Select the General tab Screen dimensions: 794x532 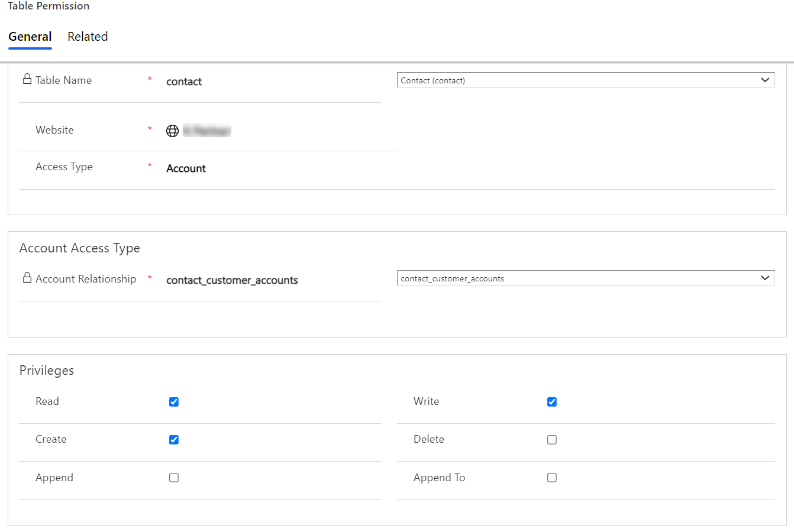point(30,37)
